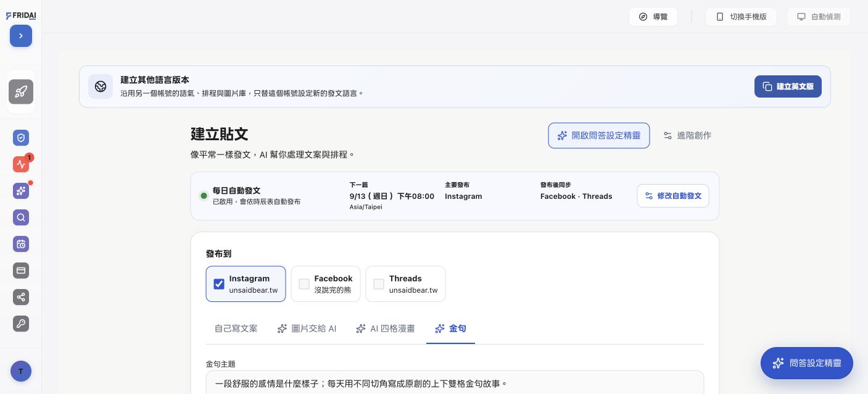Image resolution: width=868 pixels, height=394 pixels.
Task: Switch to 自己寫文案 tab
Action: point(236,329)
